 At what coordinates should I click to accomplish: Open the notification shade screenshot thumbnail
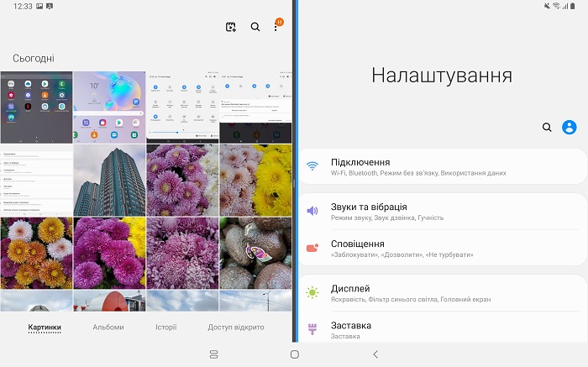click(x=255, y=107)
